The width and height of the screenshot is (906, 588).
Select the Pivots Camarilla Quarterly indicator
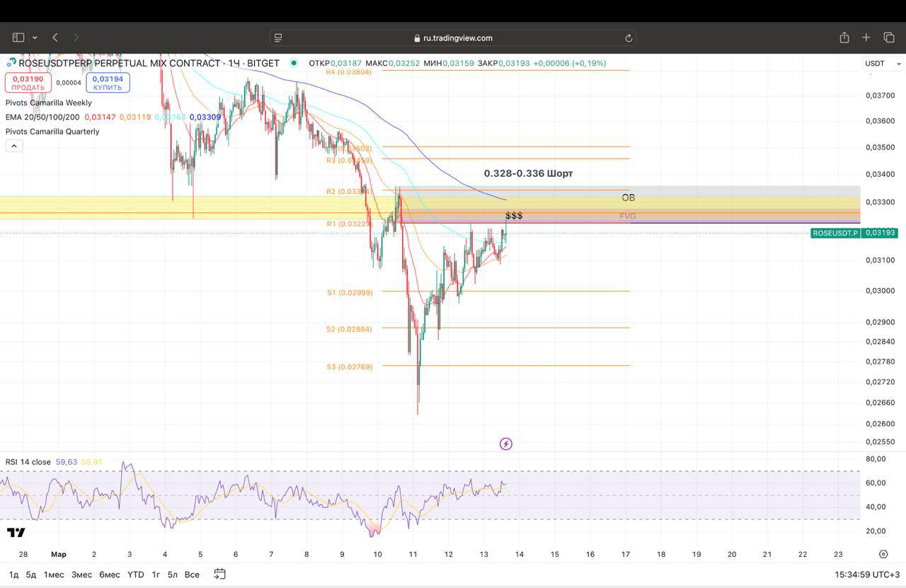[52, 132]
